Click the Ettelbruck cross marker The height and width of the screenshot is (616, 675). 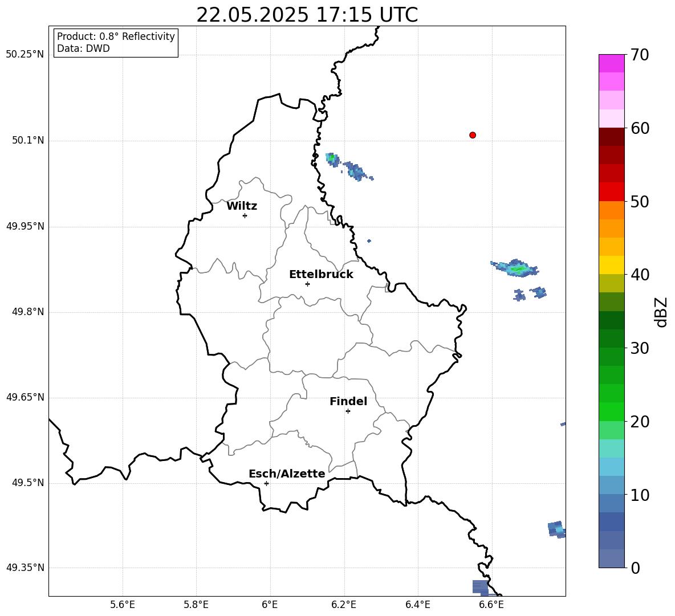pos(307,284)
